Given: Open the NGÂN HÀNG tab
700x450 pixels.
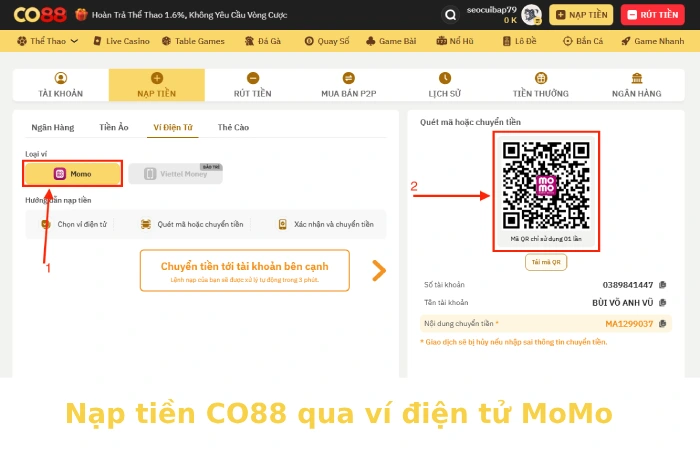Looking at the screenshot, I should (x=637, y=85).
